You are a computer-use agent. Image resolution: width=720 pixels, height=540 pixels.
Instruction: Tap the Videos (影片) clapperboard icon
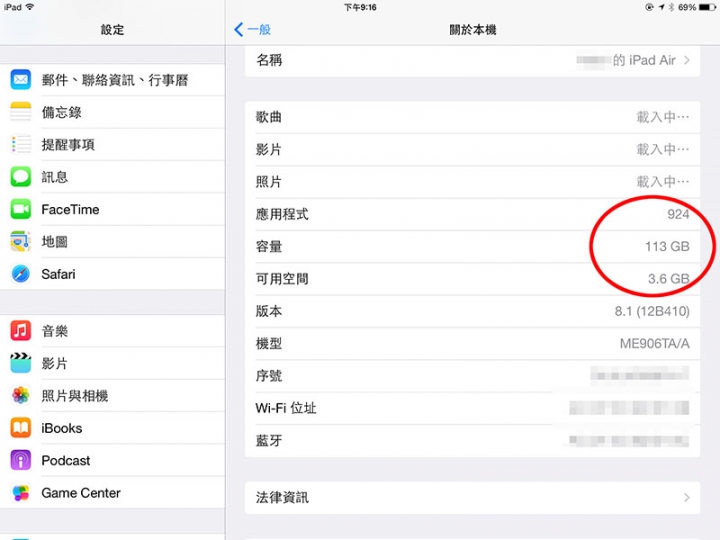21,363
